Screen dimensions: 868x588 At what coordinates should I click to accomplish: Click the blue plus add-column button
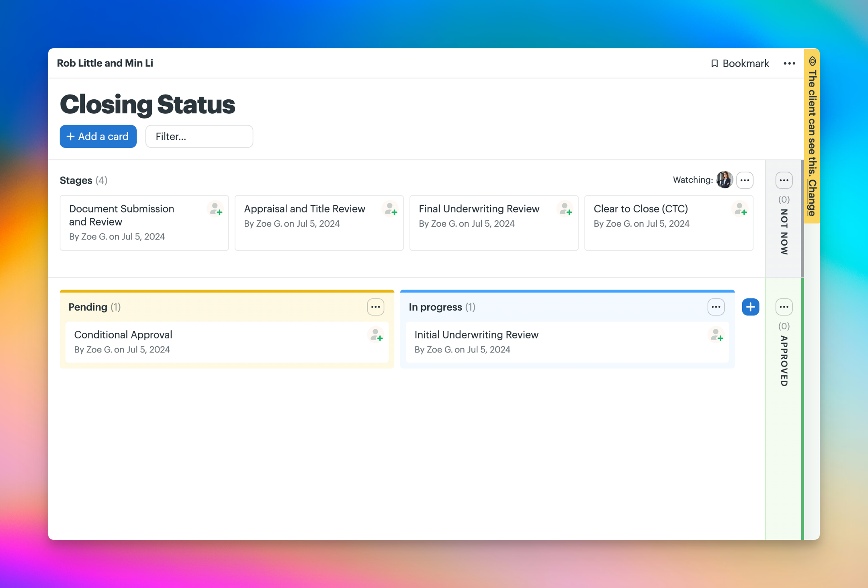pos(750,307)
